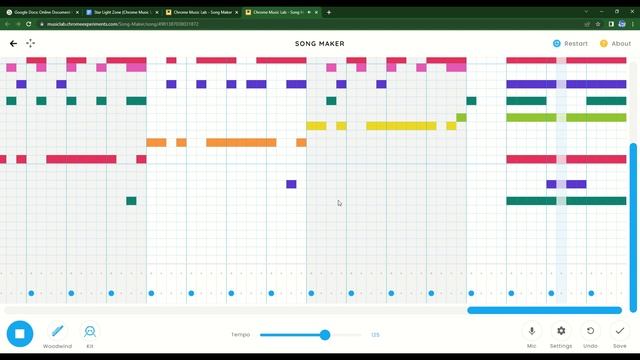640x360 pixels.
Task: Bookmark this page with the star
Action: click(x=598, y=24)
